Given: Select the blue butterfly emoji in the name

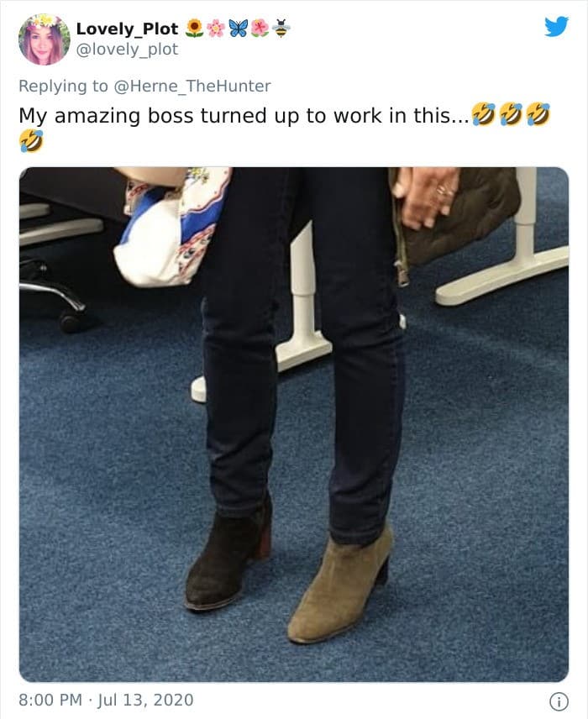Looking at the screenshot, I should pyautogui.click(x=238, y=29).
